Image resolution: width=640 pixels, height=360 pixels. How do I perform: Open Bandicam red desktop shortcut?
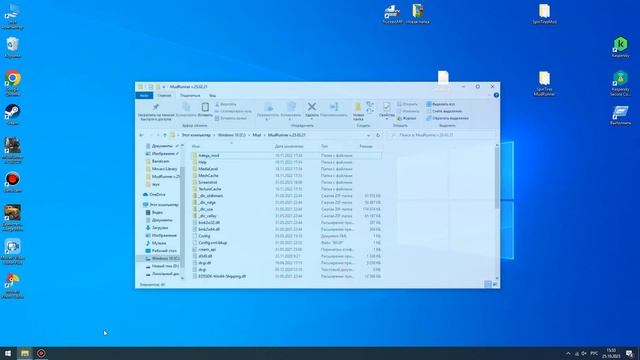coord(13,182)
